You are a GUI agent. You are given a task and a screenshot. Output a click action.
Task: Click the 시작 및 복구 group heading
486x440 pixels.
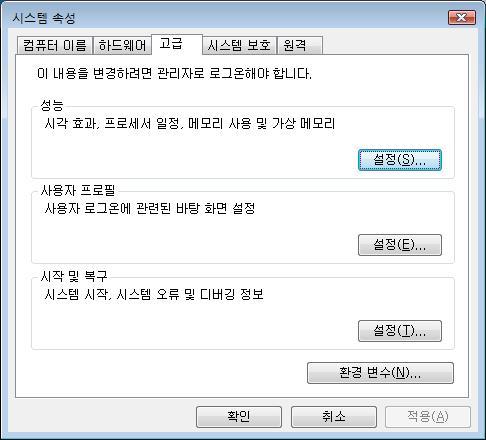tap(74, 276)
